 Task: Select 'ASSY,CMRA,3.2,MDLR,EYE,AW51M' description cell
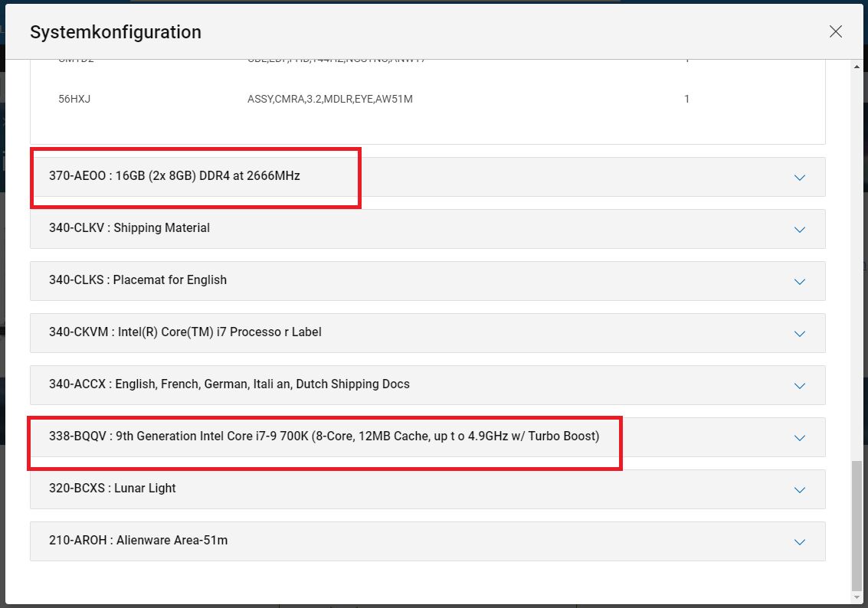(x=330, y=99)
